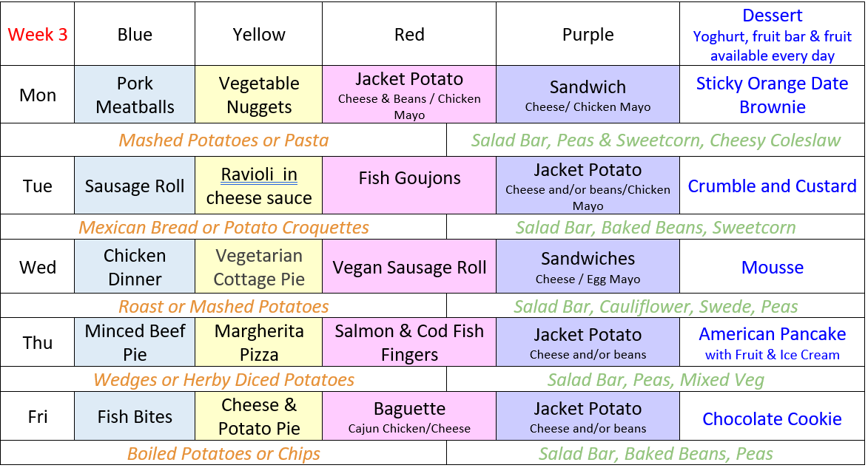Select the Wedges or Herby Diced Potatoes text
The width and height of the screenshot is (868, 468).
click(x=223, y=379)
